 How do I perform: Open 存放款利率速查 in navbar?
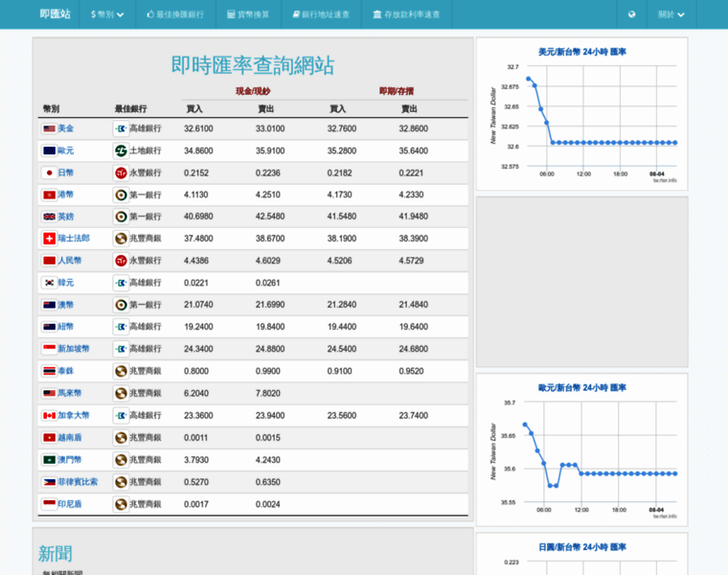tap(407, 14)
